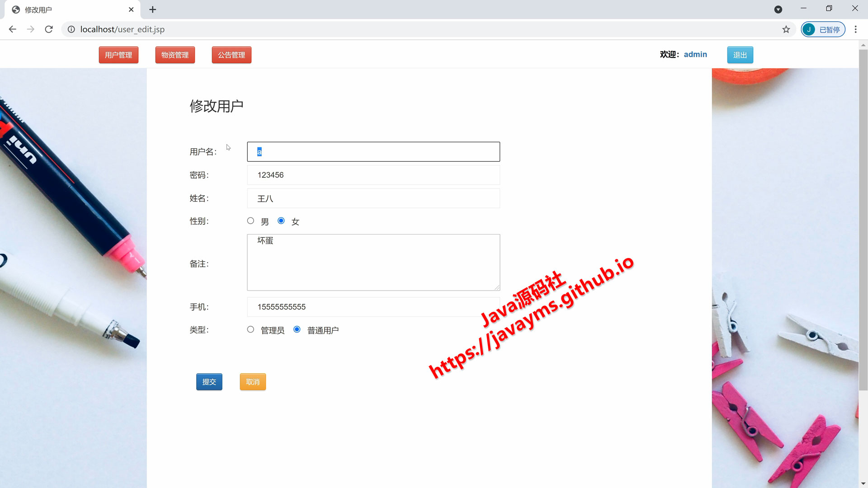Image resolution: width=868 pixels, height=488 pixels.
Task: Restore down the browser window
Action: [x=829, y=9]
